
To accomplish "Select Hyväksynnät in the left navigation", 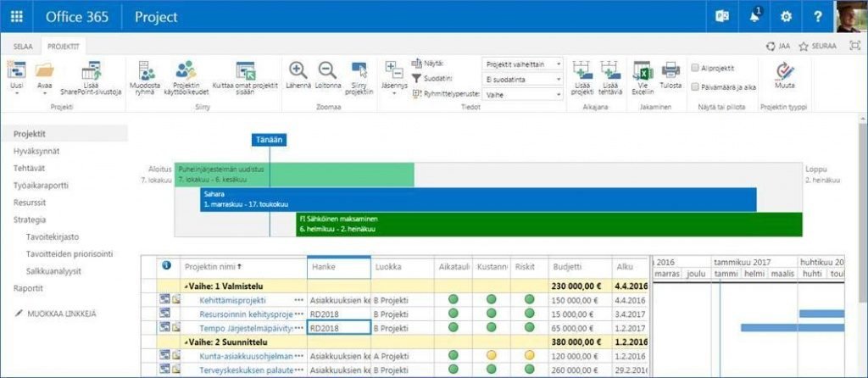I will pyautogui.click(x=36, y=151).
